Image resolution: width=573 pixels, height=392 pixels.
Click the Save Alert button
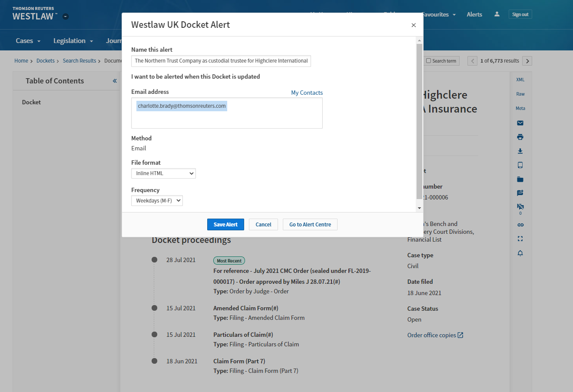225,224
